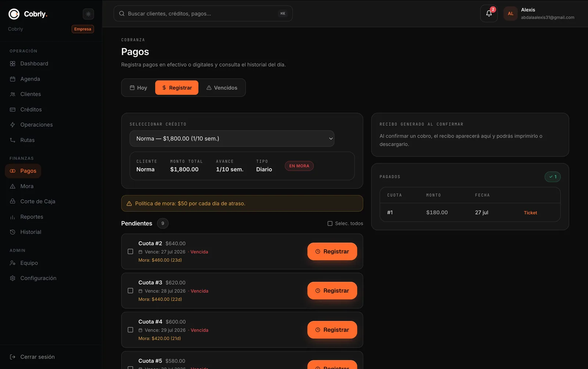Click the Dashboard grid icon in sidebar
The height and width of the screenshot is (369, 588).
pos(12,64)
